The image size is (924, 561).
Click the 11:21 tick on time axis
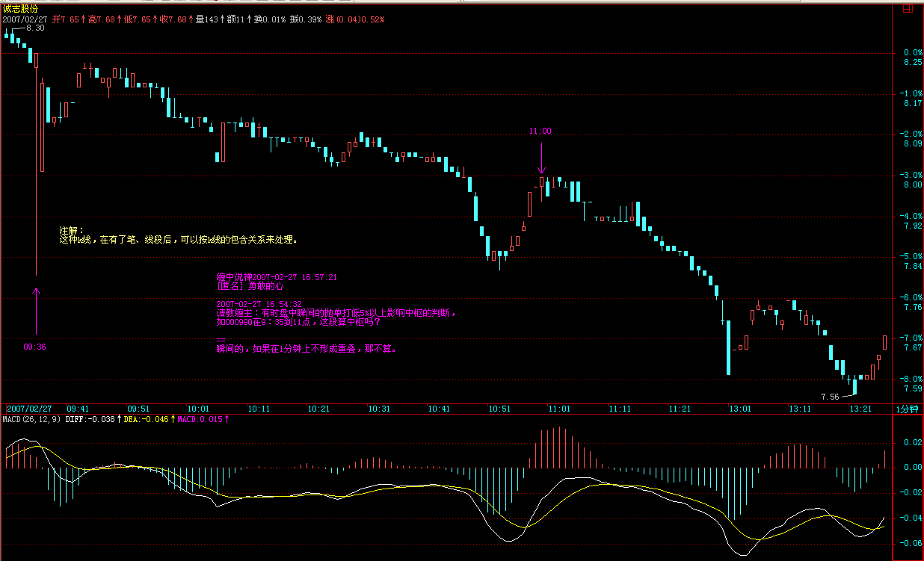(680, 409)
